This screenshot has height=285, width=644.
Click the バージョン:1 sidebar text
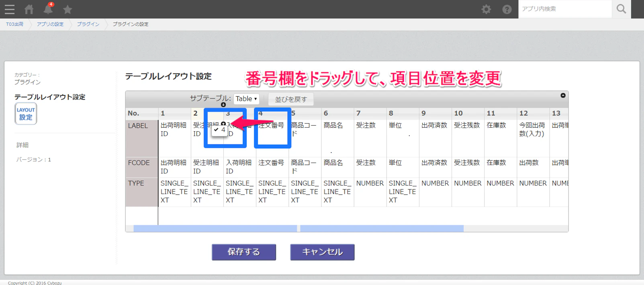pyautogui.click(x=33, y=159)
